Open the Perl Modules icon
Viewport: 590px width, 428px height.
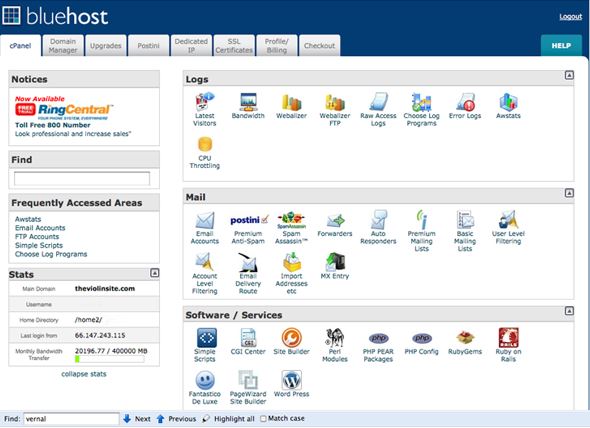pyautogui.click(x=335, y=338)
